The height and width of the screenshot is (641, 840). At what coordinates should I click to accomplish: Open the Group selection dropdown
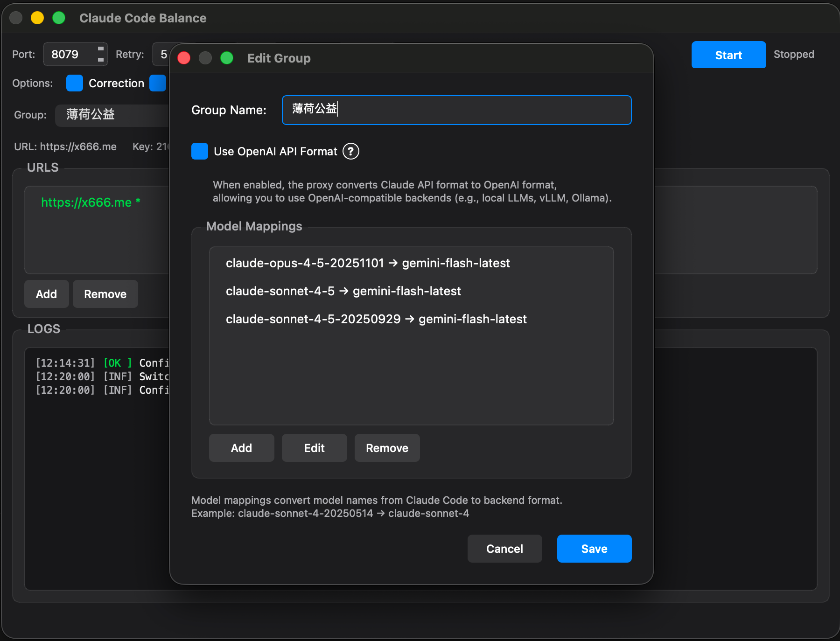pos(112,115)
